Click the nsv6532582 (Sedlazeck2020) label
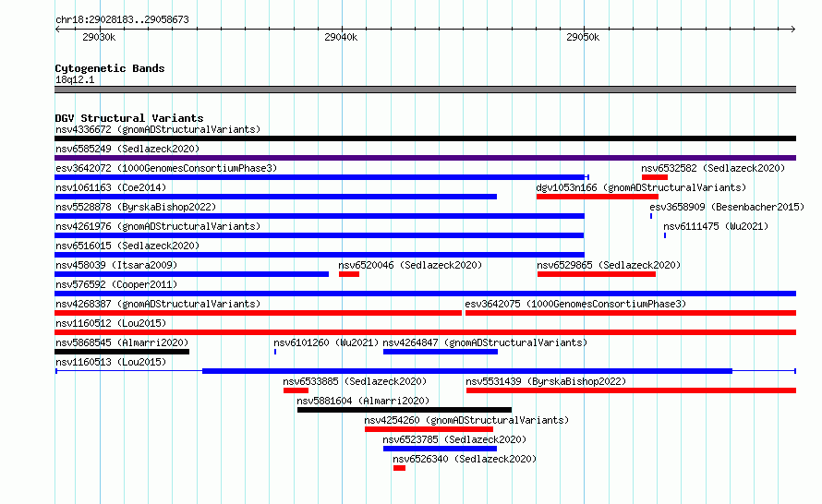The width and height of the screenshot is (822, 504). [x=713, y=168]
